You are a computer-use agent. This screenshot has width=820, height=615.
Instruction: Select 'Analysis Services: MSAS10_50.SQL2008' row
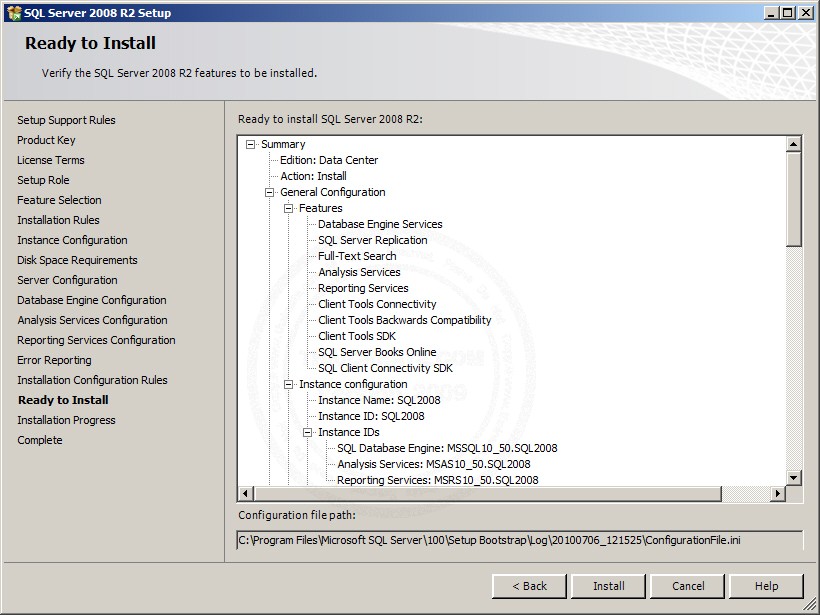434,464
